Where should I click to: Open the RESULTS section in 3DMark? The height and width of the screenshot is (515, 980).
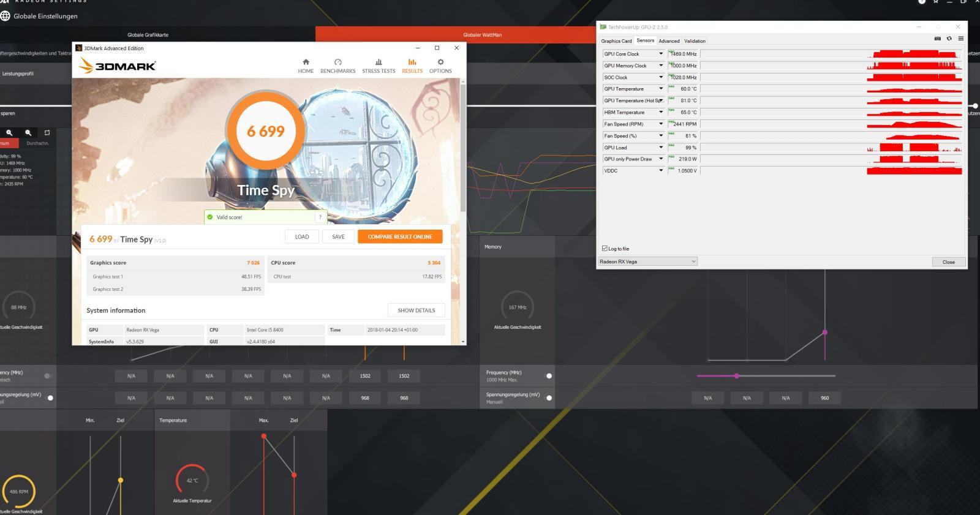click(x=412, y=66)
